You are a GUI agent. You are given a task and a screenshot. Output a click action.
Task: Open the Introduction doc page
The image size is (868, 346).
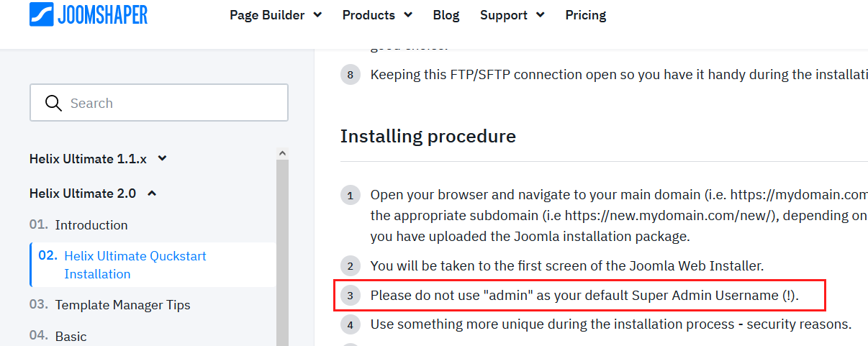click(91, 225)
